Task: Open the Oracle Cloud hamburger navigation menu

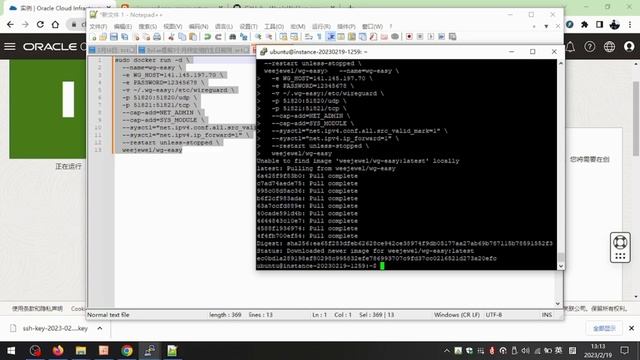Action: pyautogui.click(x=10, y=47)
